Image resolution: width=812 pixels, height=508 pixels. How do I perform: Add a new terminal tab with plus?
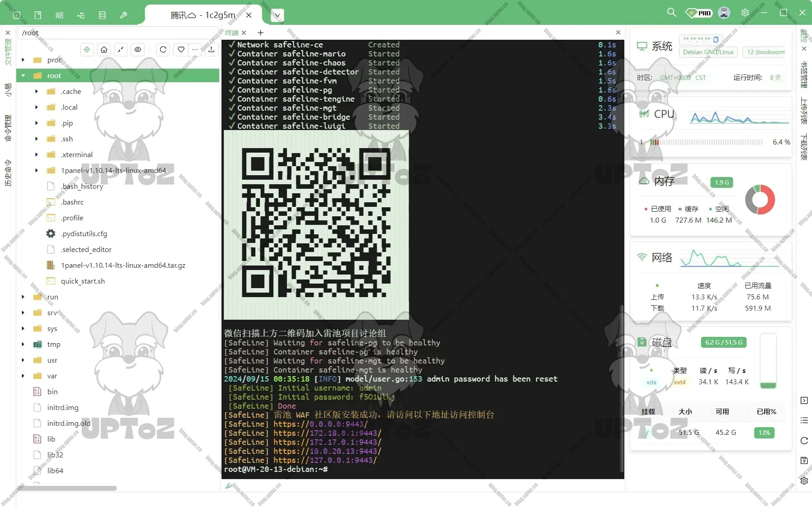click(x=260, y=33)
